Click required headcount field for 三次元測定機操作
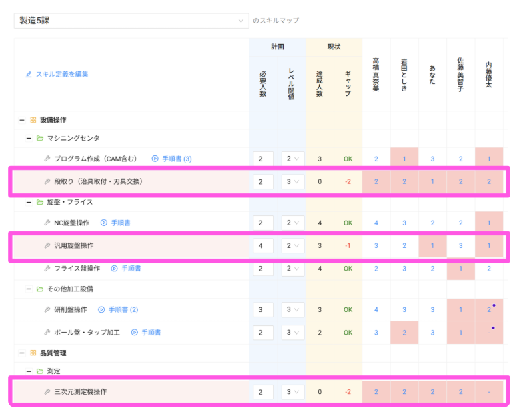This screenshot has height=420, width=519. point(263,391)
